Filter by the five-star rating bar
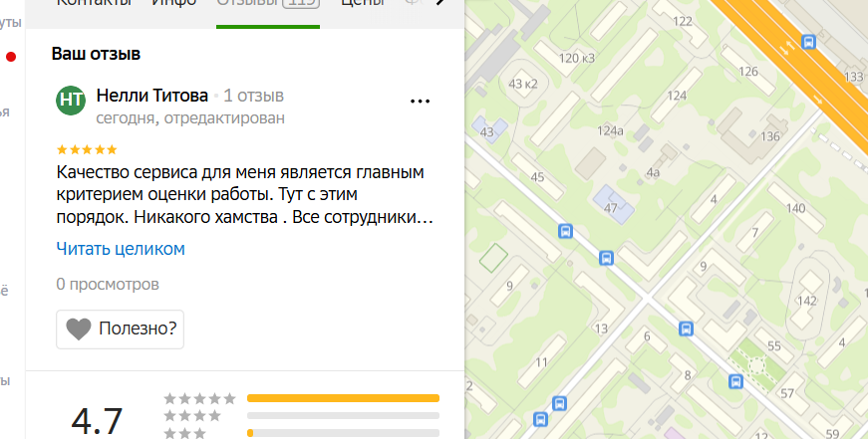Screen dimensions: 868x439 [x=343, y=398]
